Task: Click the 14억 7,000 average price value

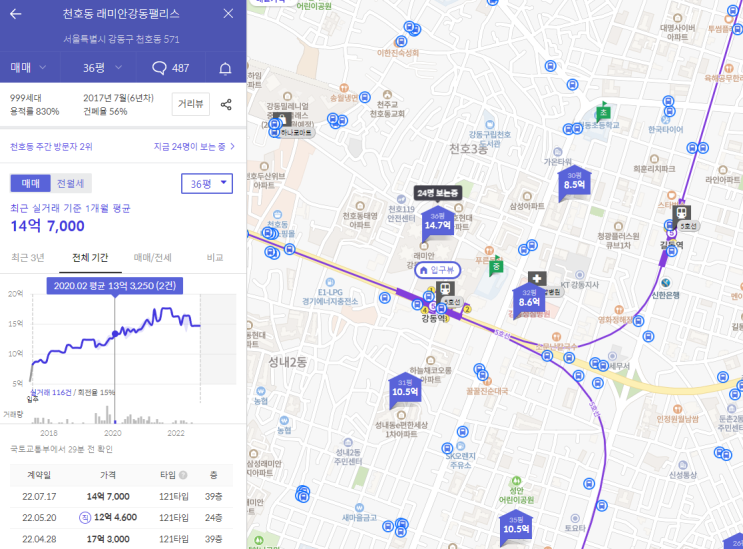Action: pos(47,226)
